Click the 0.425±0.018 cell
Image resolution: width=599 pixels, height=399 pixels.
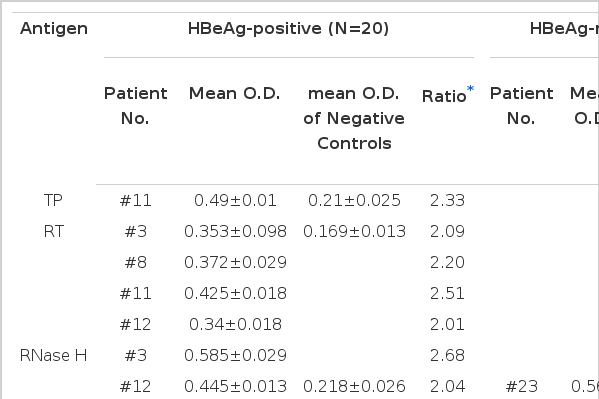coord(235,293)
